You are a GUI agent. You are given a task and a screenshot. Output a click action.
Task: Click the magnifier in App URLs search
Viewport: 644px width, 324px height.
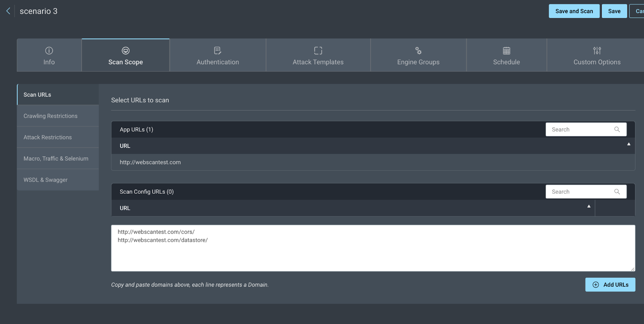click(617, 129)
